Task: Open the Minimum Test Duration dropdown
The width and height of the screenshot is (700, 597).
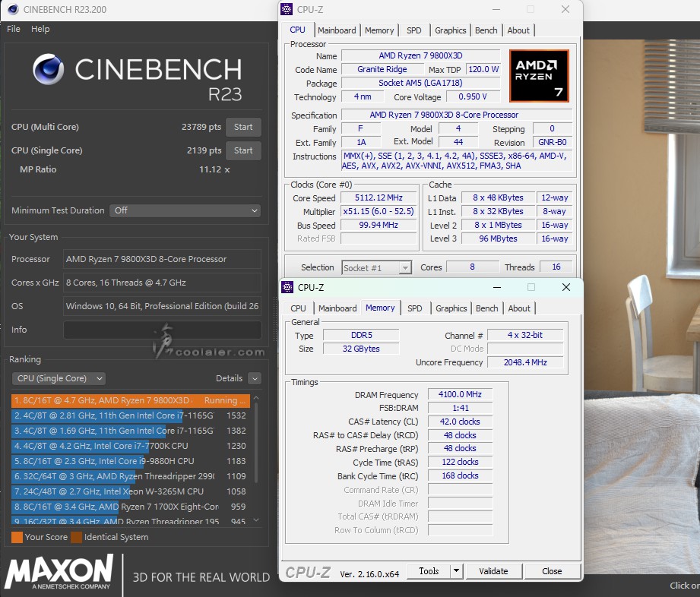Action: click(185, 210)
